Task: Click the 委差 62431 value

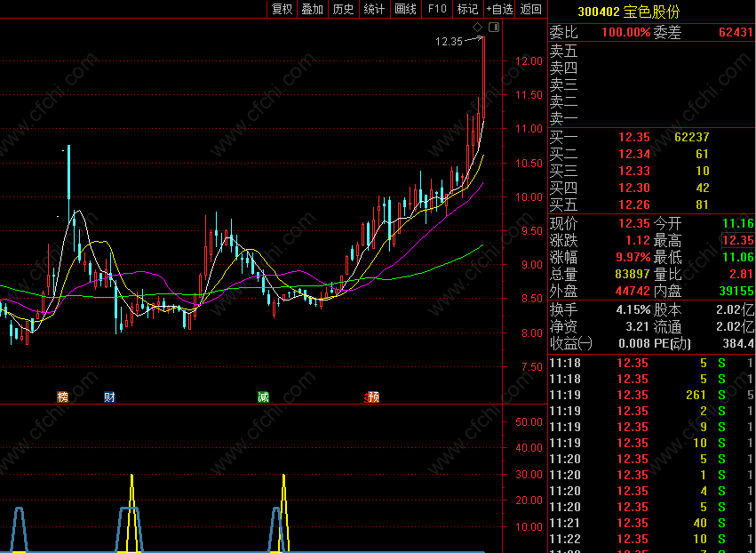Action: click(736, 32)
